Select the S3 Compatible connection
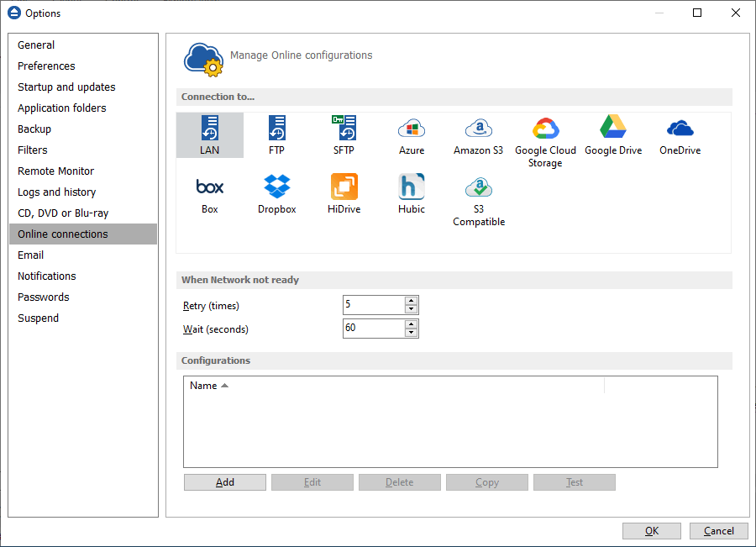The image size is (756, 547). (478, 200)
